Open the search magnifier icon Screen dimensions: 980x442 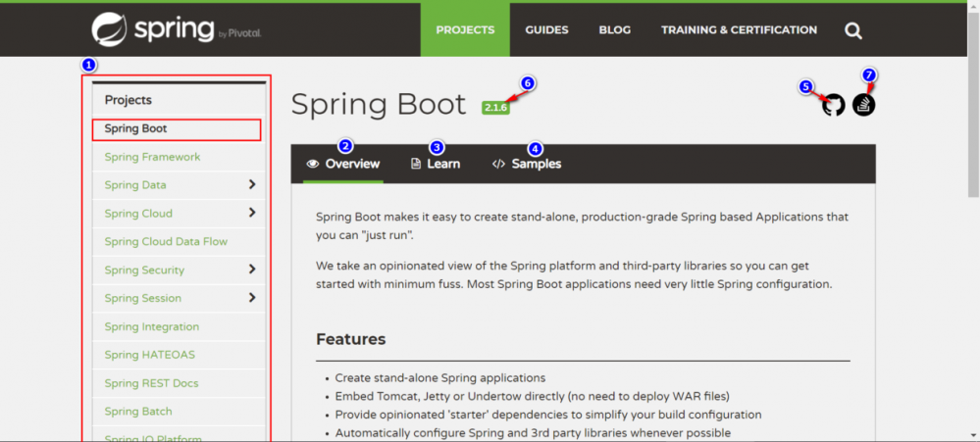(853, 30)
